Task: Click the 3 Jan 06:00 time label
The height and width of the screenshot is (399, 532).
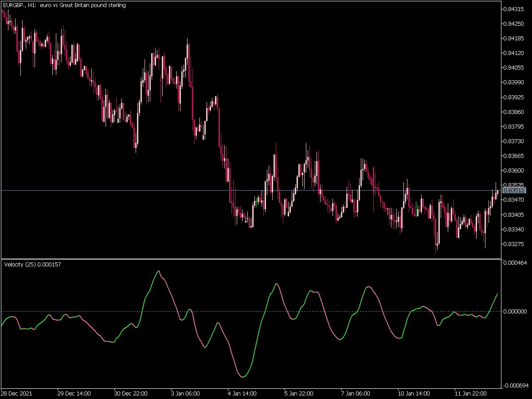Action: click(x=185, y=393)
